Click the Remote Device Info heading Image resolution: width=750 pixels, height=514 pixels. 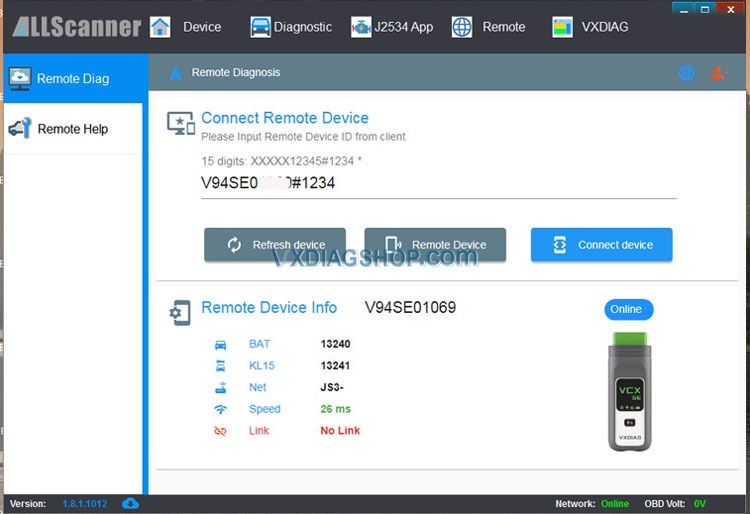[x=269, y=307]
